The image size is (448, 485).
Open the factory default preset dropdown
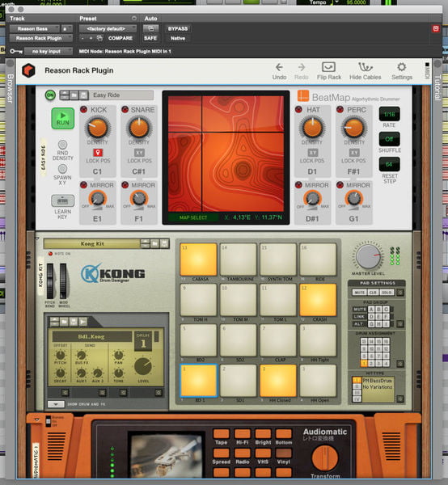coord(108,29)
